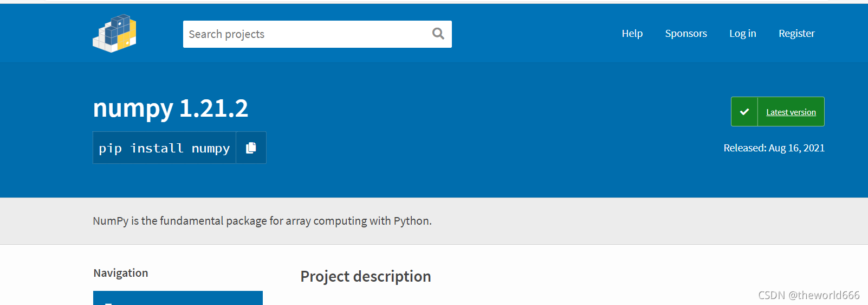Click the green checkmark beside Latest version
868x305 pixels.
point(744,112)
